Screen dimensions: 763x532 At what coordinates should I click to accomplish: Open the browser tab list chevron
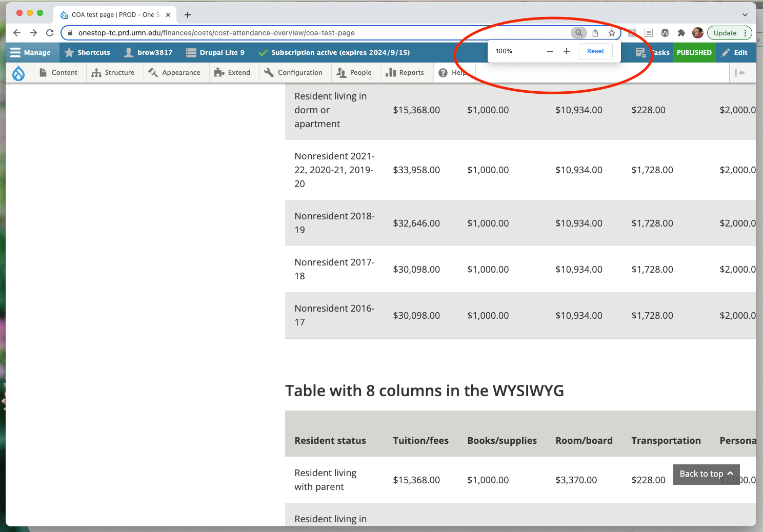pos(745,14)
